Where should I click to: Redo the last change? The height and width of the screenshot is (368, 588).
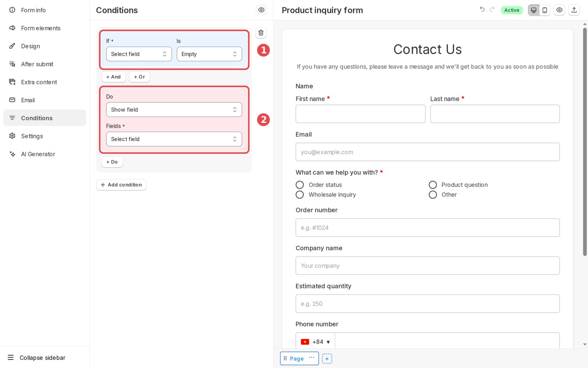point(492,9)
